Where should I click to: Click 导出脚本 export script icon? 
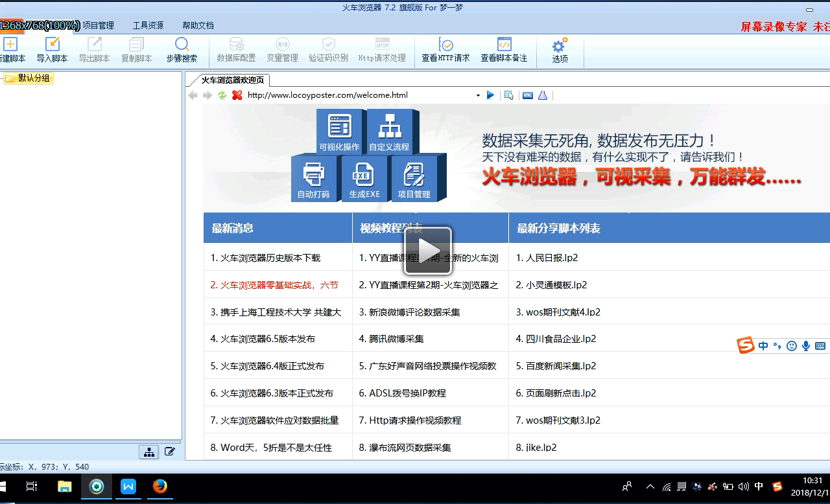tap(95, 44)
